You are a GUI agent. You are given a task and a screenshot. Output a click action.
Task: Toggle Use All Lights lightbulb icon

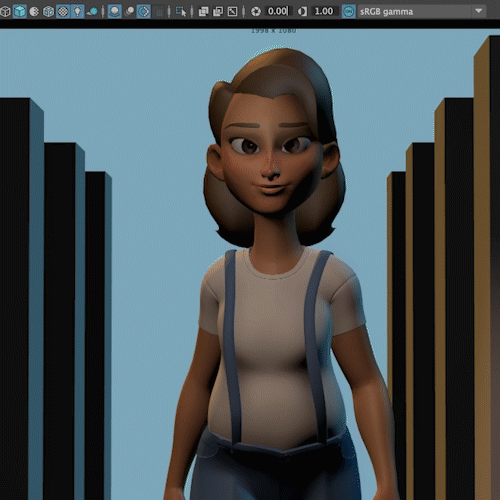pyautogui.click(x=77, y=12)
